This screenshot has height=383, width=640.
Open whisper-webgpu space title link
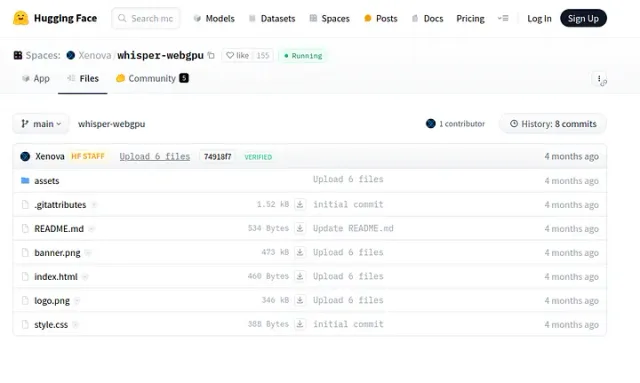pyautogui.click(x=160, y=55)
